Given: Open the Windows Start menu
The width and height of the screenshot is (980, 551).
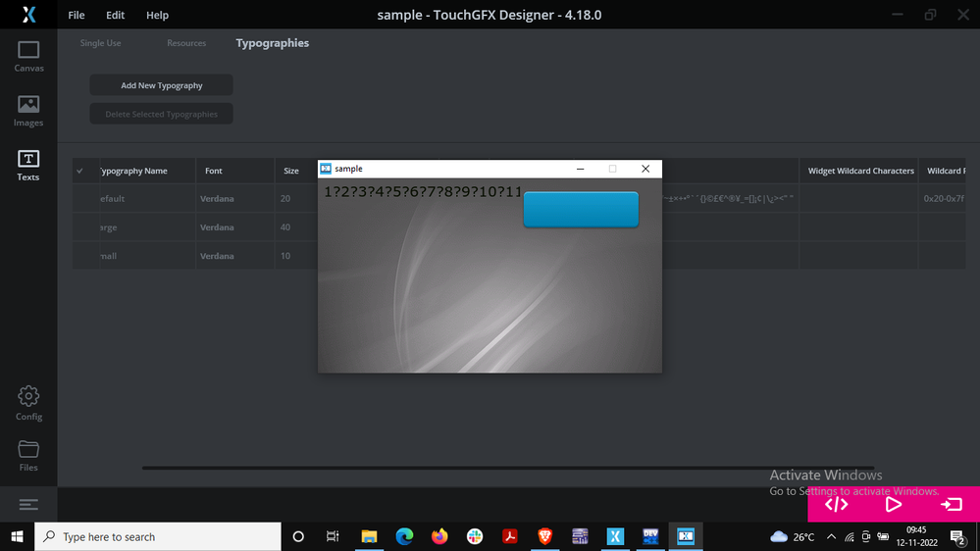Looking at the screenshot, I should (17, 536).
